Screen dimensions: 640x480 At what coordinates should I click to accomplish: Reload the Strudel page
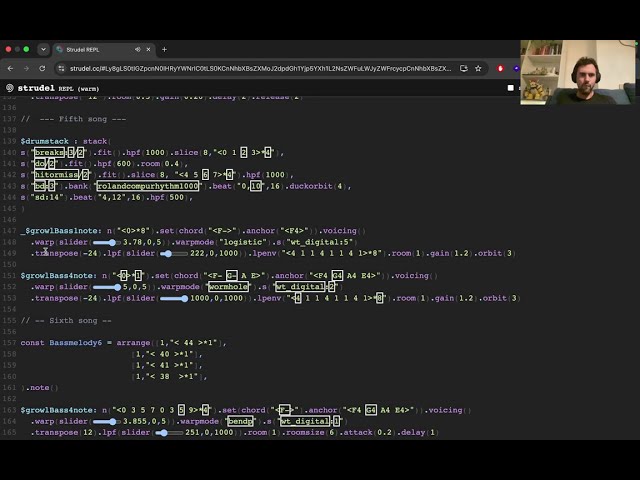click(42, 69)
